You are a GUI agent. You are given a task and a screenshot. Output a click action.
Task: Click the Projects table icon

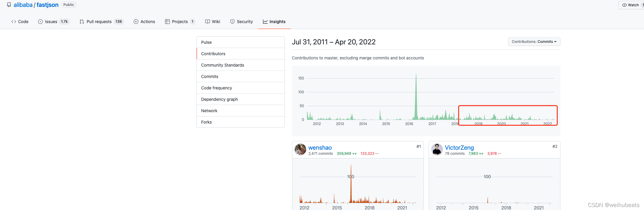click(x=167, y=22)
